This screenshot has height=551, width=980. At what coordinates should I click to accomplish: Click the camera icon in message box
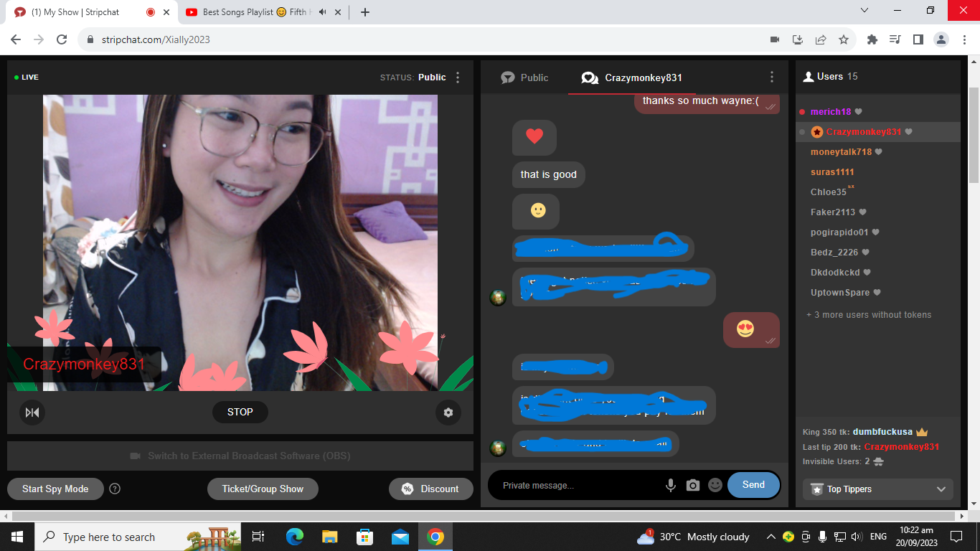(692, 486)
